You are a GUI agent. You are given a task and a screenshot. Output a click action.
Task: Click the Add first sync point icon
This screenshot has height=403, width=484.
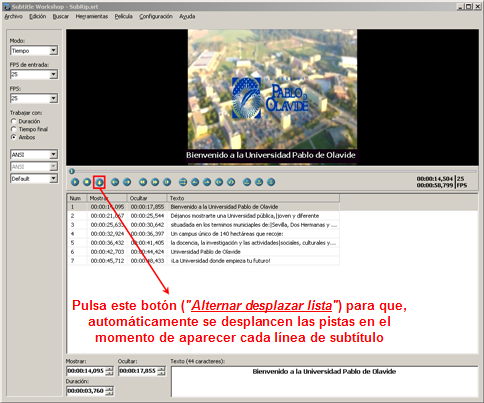coord(247,182)
